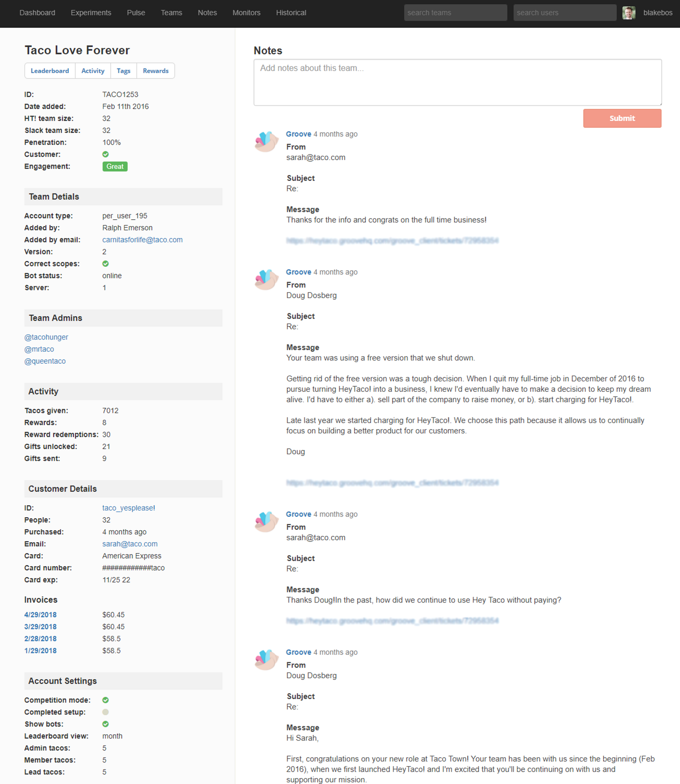Click the Bot status value online

[112, 276]
